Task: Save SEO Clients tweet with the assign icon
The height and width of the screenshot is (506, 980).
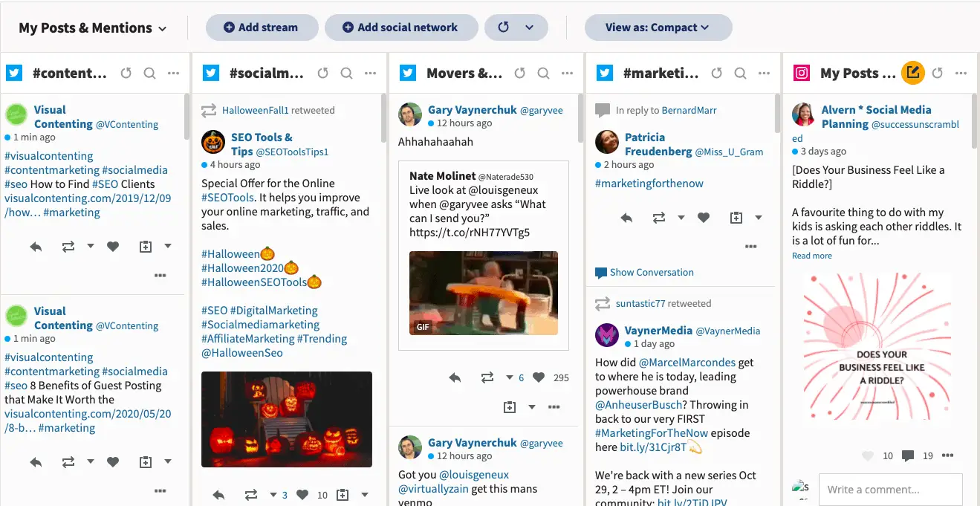Action: (x=146, y=247)
